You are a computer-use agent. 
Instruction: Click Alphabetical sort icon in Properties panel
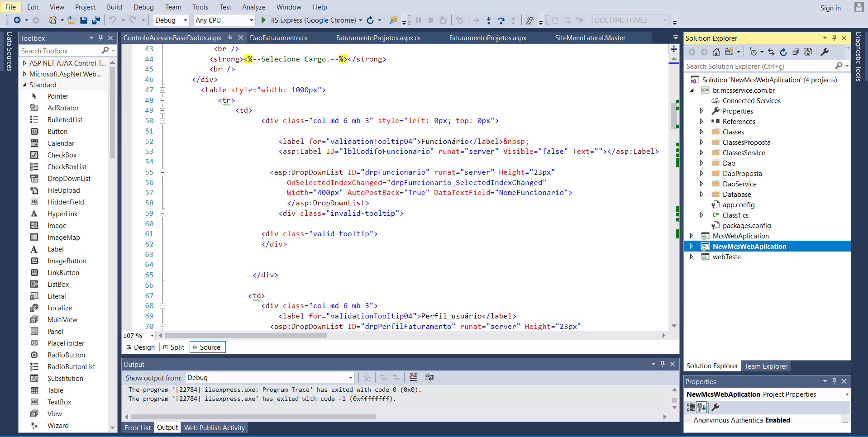(x=701, y=407)
